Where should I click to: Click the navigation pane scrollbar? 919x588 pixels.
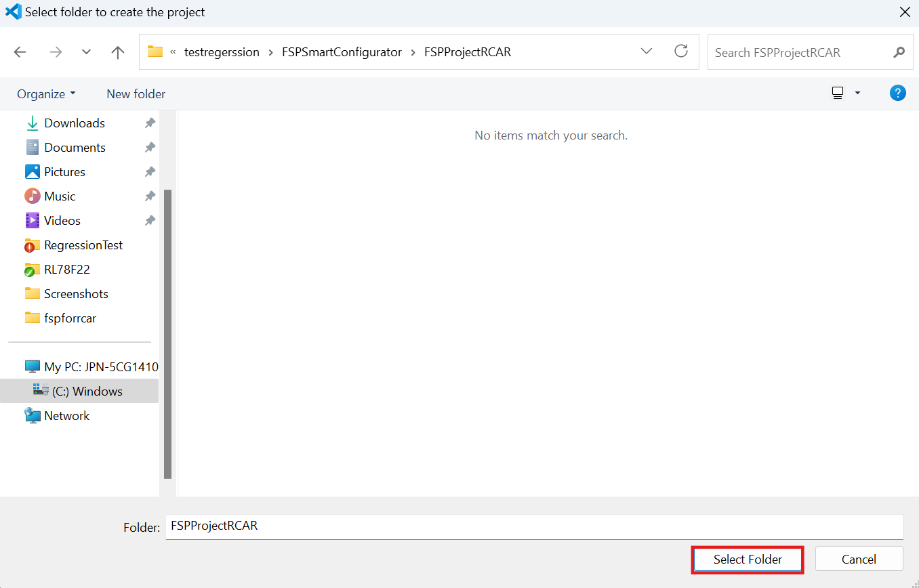point(167,334)
